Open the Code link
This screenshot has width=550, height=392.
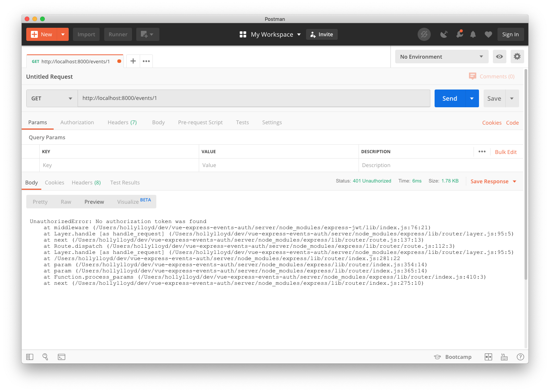(513, 123)
